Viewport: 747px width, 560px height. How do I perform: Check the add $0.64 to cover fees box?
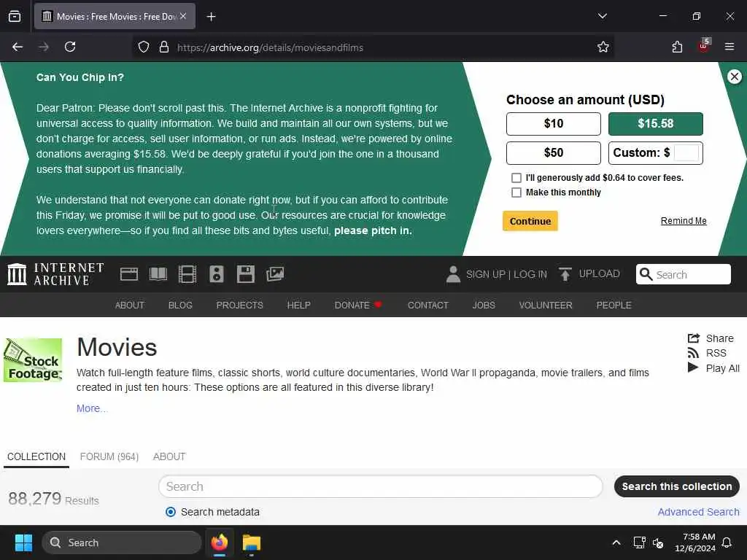(x=516, y=178)
